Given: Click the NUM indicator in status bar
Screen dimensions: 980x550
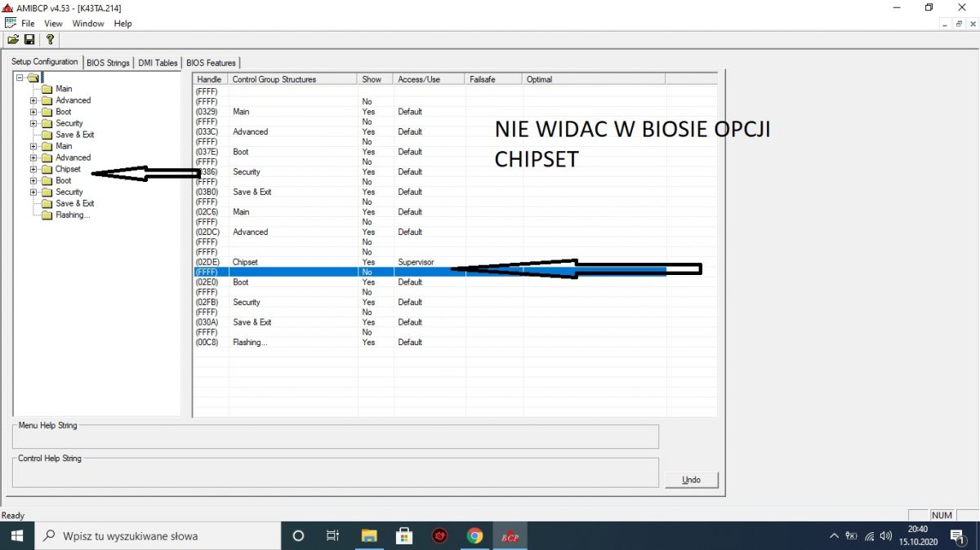Looking at the screenshot, I should (942, 515).
